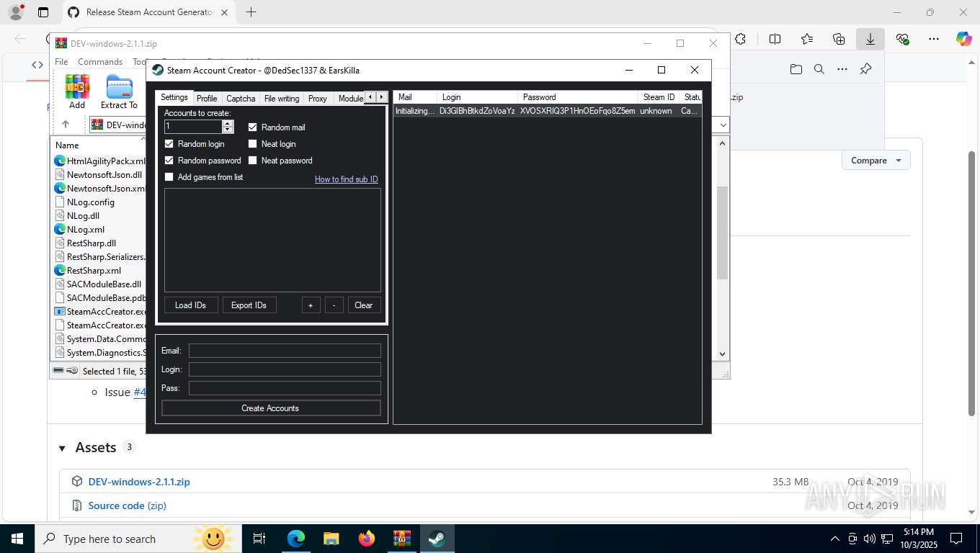Click the application icon of SteamAccCreator.exe
The width and height of the screenshot is (980, 553).
tap(60, 311)
